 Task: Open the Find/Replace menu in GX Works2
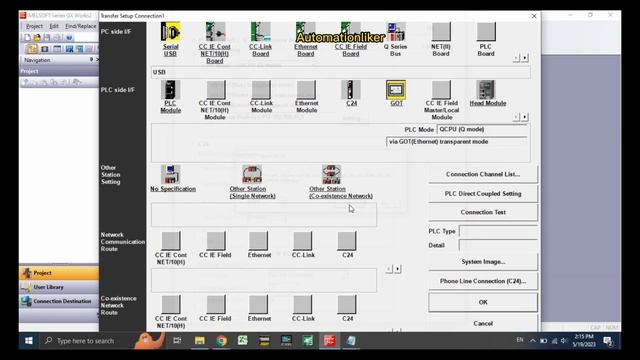tap(81, 26)
